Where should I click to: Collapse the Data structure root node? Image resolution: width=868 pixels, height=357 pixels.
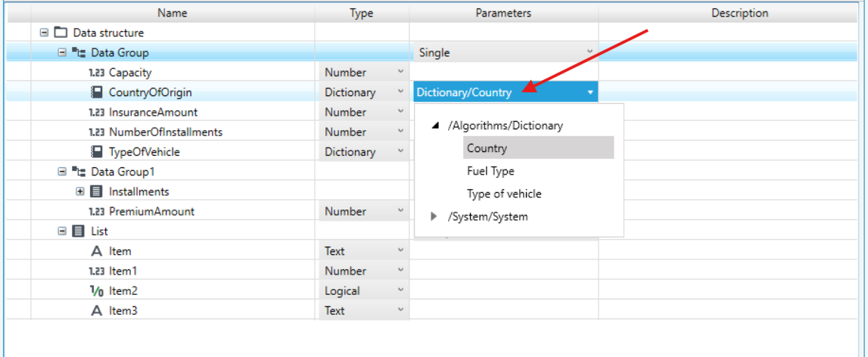pyautogui.click(x=45, y=33)
